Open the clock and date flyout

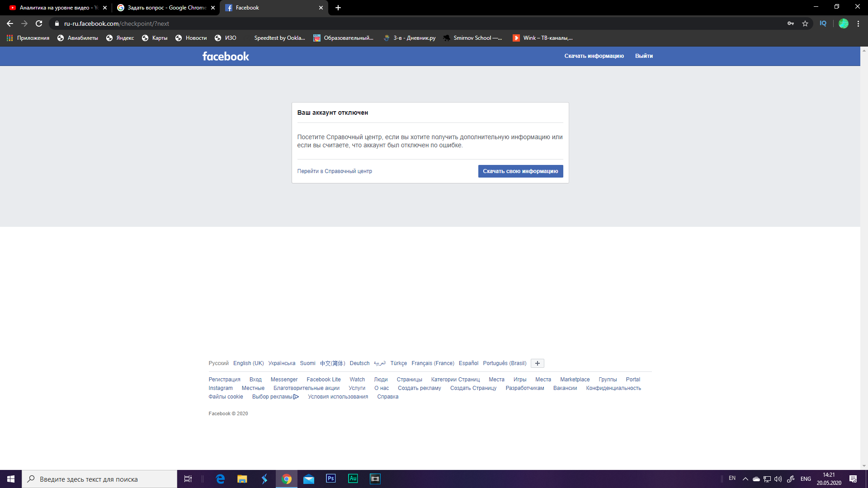(829, 479)
